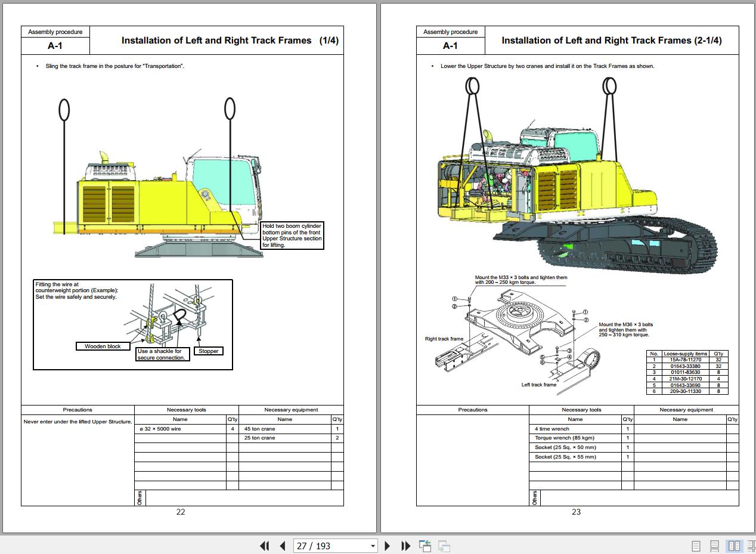Select "Assembly procedure" header on page 23
756x554 pixels.
pyautogui.click(x=451, y=32)
